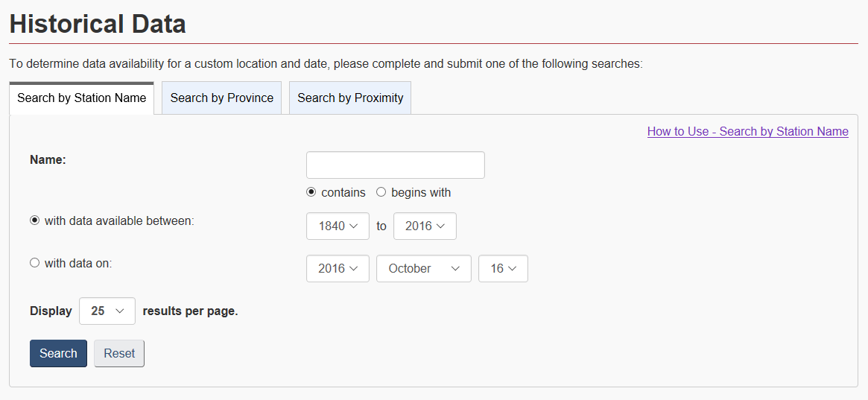Enable the "with data on" radio option
This screenshot has width=868, height=400.
pyautogui.click(x=34, y=262)
